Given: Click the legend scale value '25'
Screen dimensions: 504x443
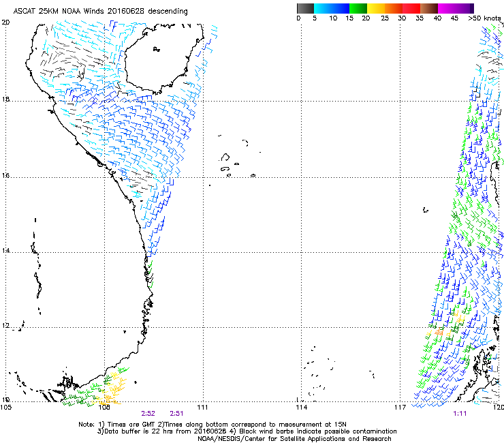Looking at the screenshot, I should [x=385, y=18].
